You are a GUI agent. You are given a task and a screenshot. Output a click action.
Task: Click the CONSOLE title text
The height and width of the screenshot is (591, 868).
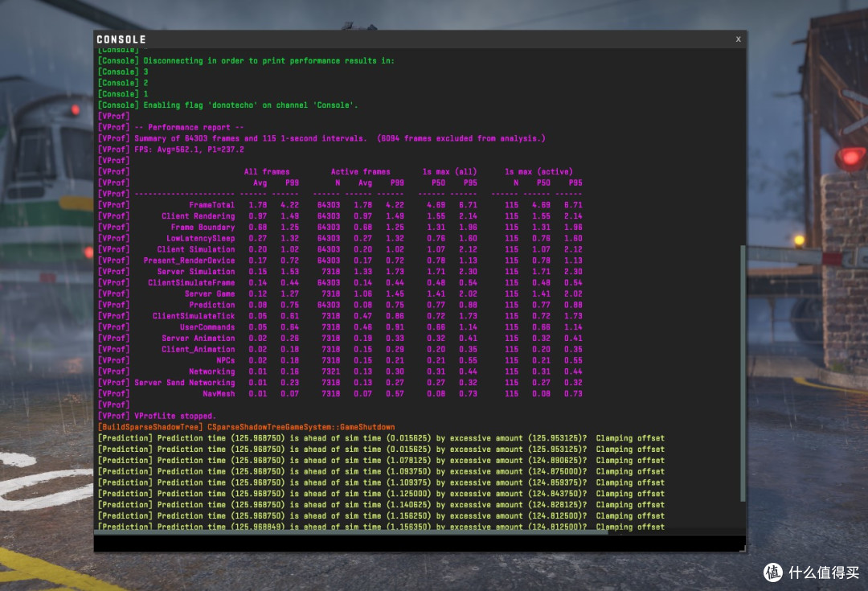tap(121, 39)
